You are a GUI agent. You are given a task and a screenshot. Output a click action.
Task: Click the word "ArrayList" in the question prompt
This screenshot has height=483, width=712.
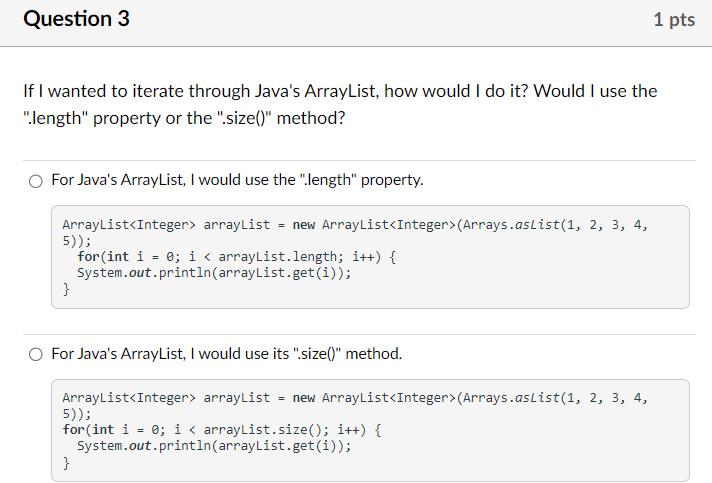(x=341, y=91)
